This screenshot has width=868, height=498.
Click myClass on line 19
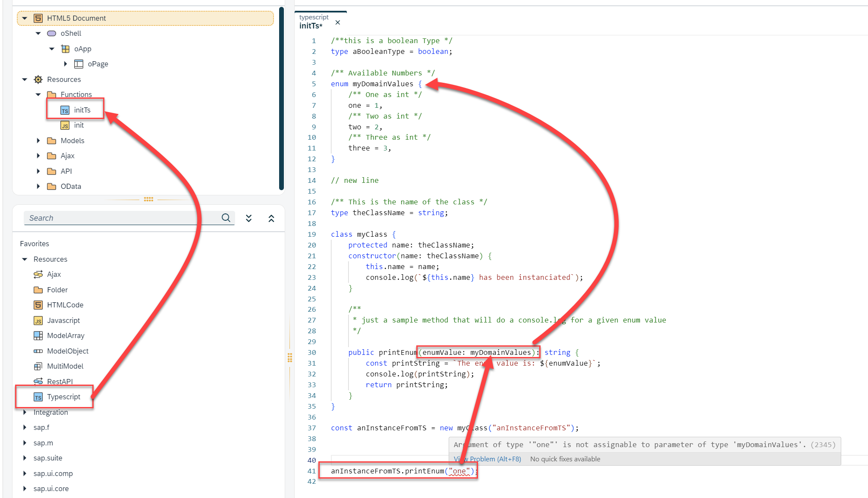click(x=372, y=234)
